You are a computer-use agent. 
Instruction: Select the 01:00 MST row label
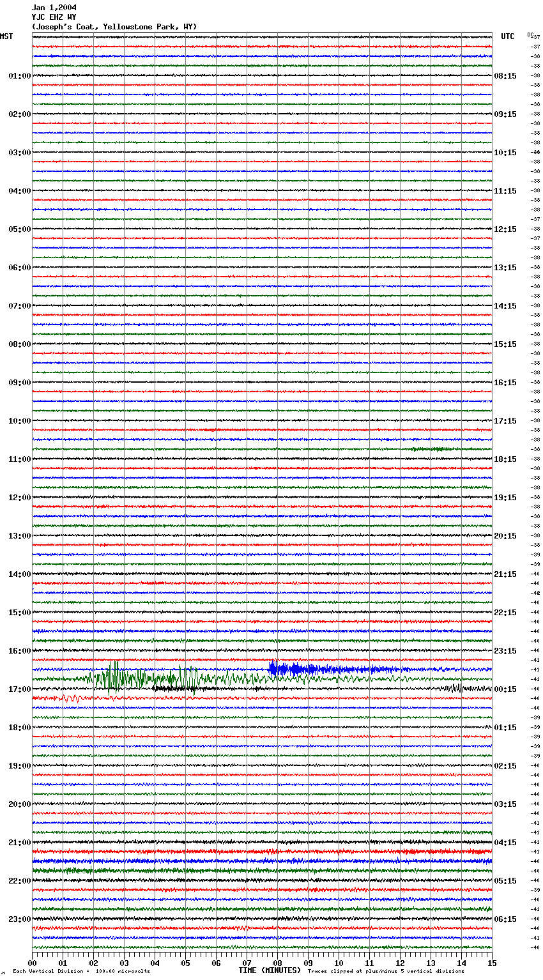pos(20,76)
